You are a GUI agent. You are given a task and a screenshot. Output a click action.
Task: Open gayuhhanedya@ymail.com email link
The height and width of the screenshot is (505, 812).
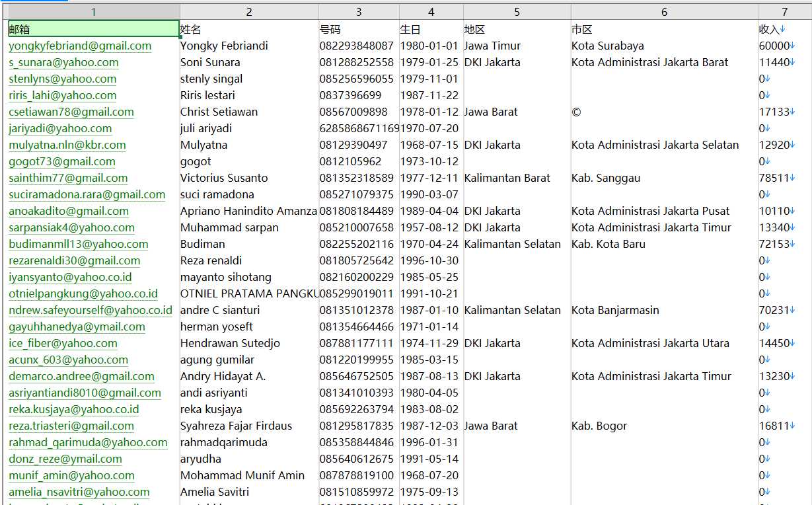coord(77,327)
